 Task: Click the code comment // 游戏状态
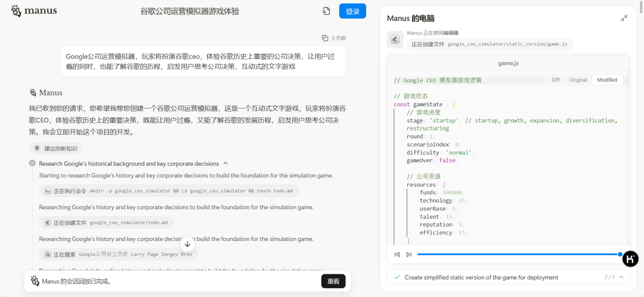click(411, 96)
